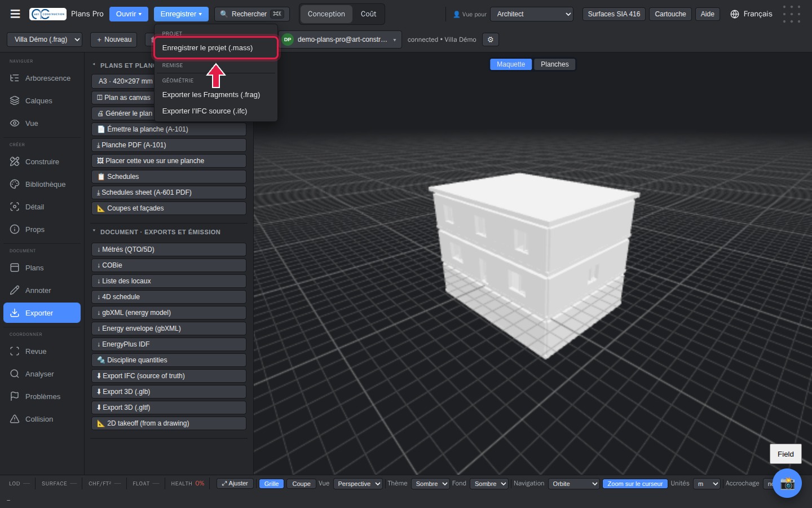Switch viewport to Maquette
Image resolution: width=812 pixels, height=508 pixels.
pos(511,64)
